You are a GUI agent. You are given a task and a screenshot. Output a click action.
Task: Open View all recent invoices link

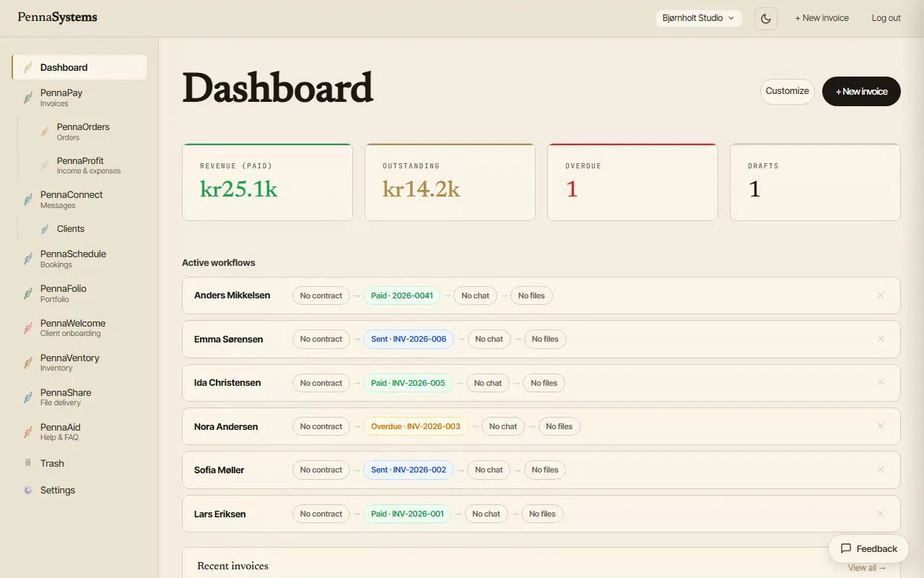pos(867,568)
